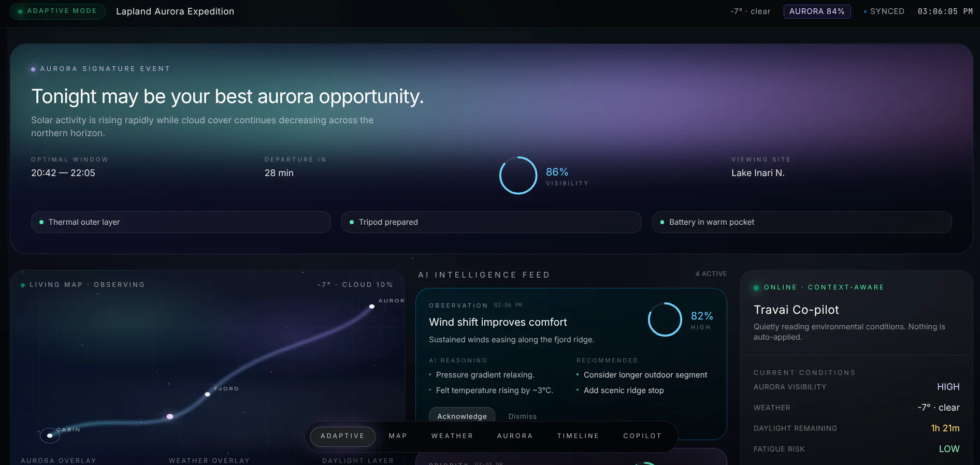This screenshot has height=465, width=980.
Task: Click the Wind shift improves comfort title
Action: pos(498,322)
